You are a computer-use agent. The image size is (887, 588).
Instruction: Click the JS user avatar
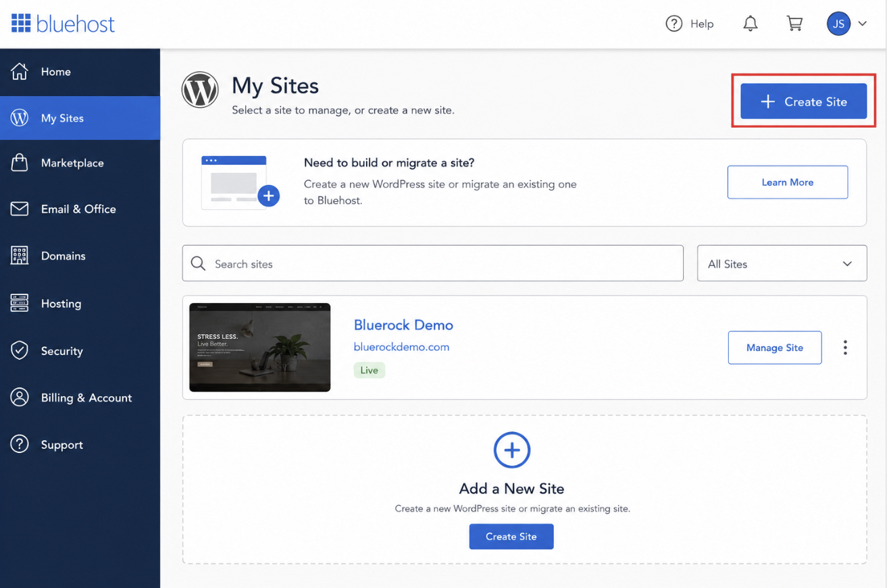pyautogui.click(x=838, y=24)
